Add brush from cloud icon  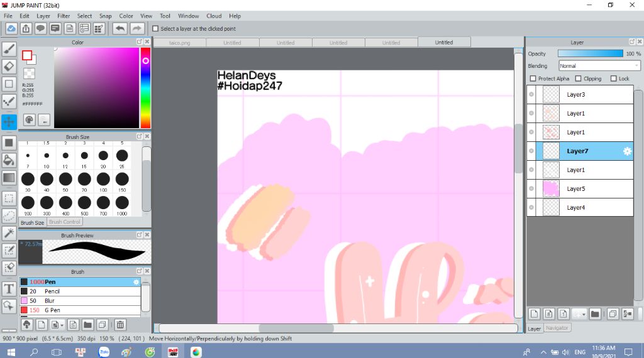tap(26, 325)
